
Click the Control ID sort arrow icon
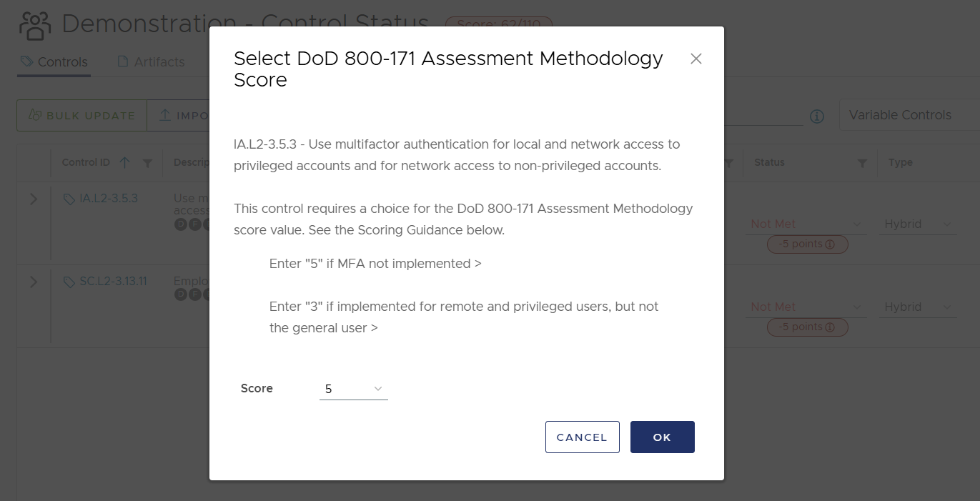125,163
